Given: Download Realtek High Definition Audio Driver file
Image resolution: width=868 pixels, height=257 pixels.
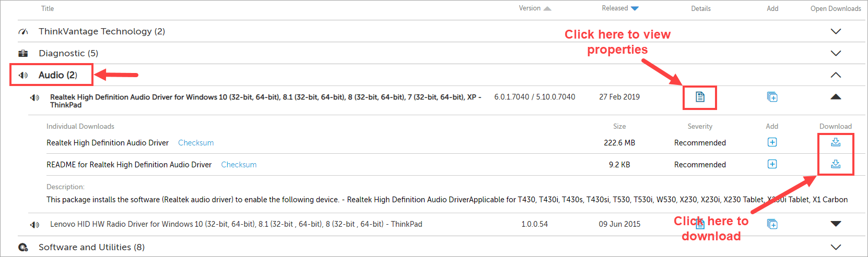Looking at the screenshot, I should tap(836, 142).
